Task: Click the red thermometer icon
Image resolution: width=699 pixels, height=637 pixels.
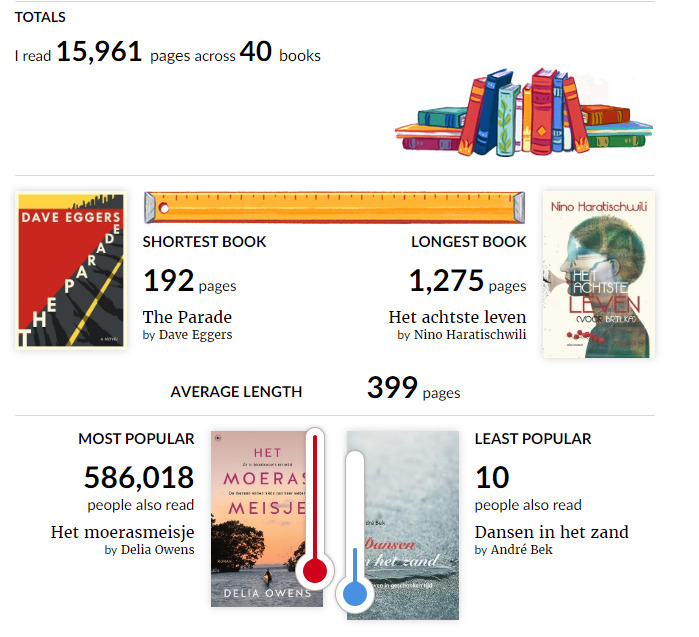Action: 315,509
